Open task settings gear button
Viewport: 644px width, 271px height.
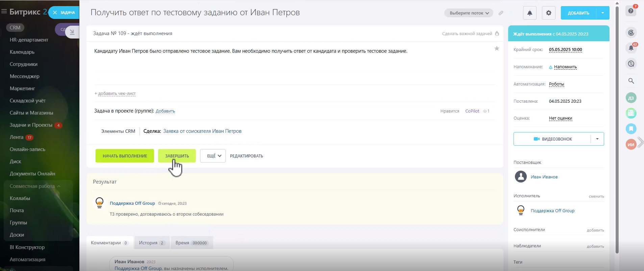click(549, 13)
